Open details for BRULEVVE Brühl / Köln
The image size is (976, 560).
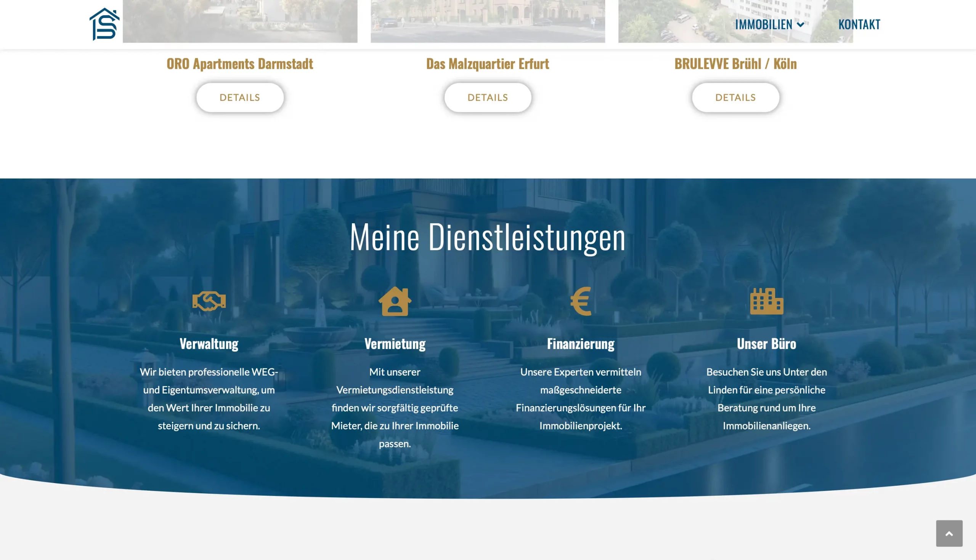735,98
